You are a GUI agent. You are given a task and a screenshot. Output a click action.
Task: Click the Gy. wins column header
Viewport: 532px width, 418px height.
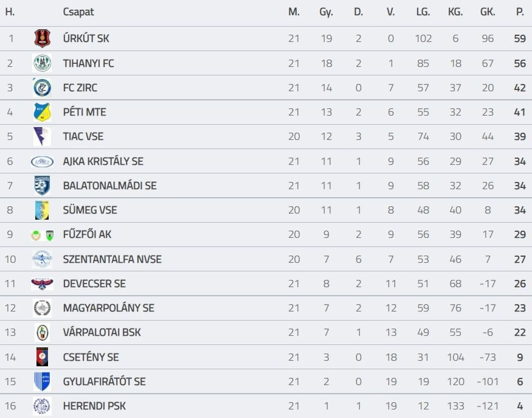(326, 12)
